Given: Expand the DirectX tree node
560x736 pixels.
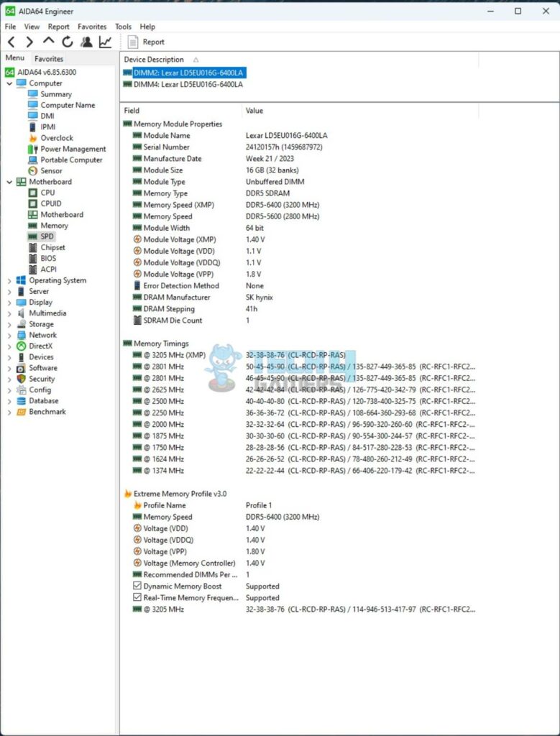Looking at the screenshot, I should [9, 346].
